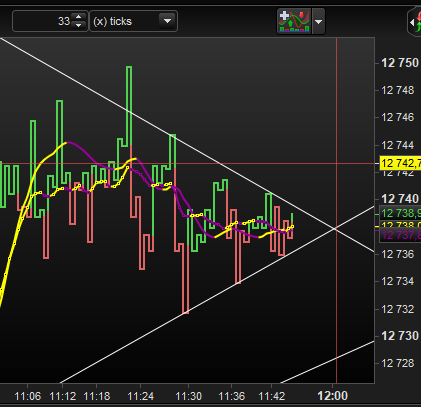Select the tall green candle peaking near 12 750
Viewport: 421px width, 407px height.
[x=129, y=106]
